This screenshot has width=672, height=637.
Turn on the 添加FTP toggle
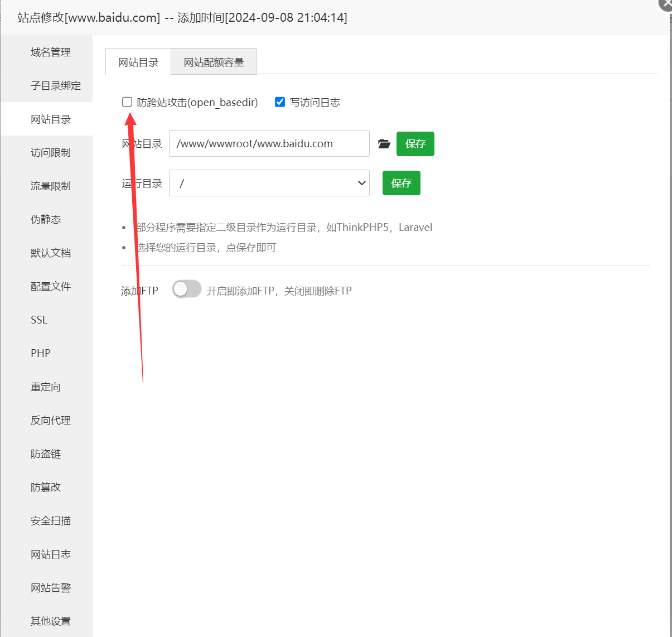point(186,289)
